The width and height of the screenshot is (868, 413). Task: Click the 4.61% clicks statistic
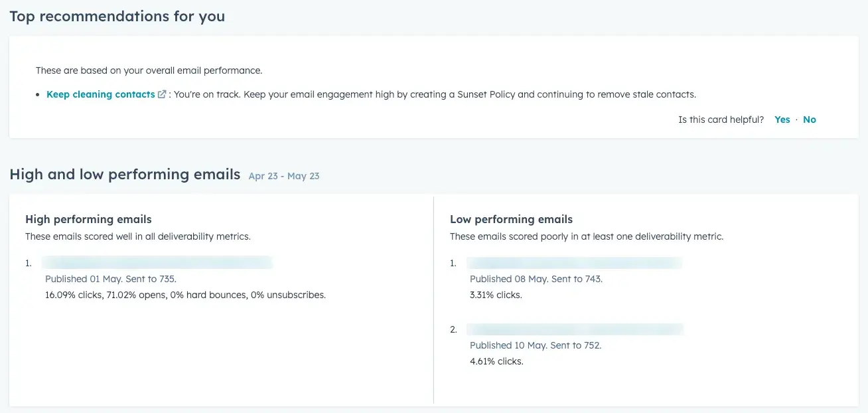[x=496, y=361]
